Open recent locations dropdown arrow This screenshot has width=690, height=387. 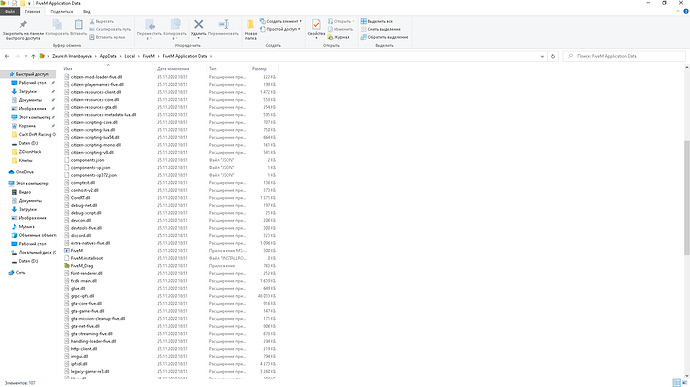(26, 56)
